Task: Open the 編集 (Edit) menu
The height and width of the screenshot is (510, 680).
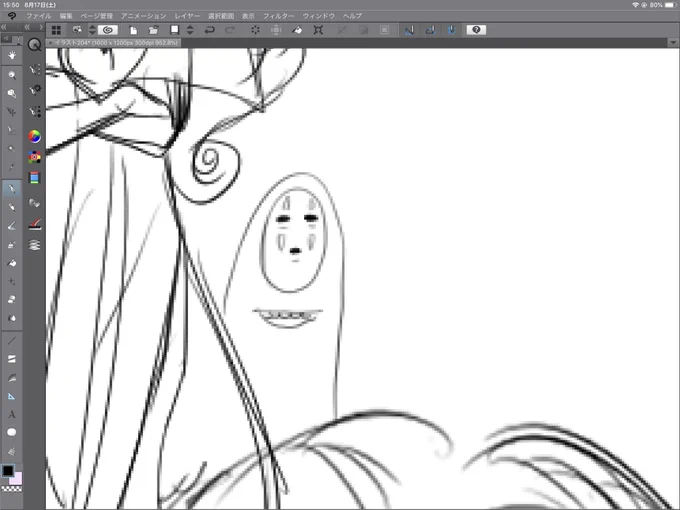Action: tap(66, 16)
